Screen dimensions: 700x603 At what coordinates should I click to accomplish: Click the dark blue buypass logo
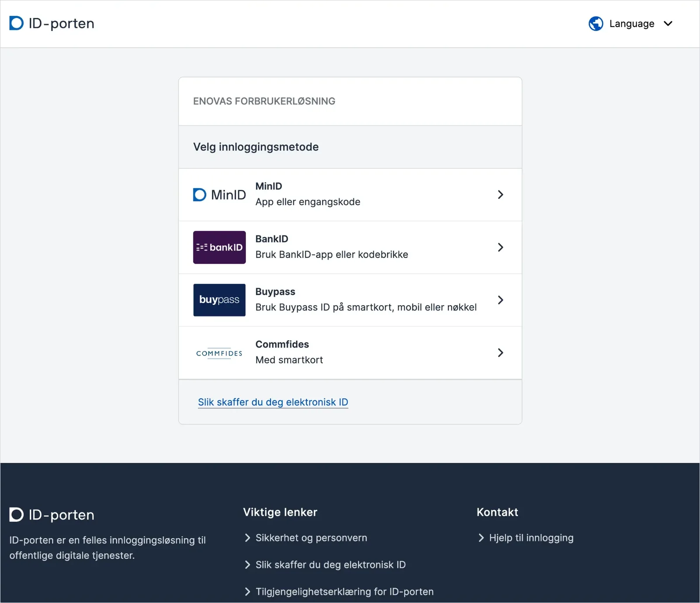[219, 300]
